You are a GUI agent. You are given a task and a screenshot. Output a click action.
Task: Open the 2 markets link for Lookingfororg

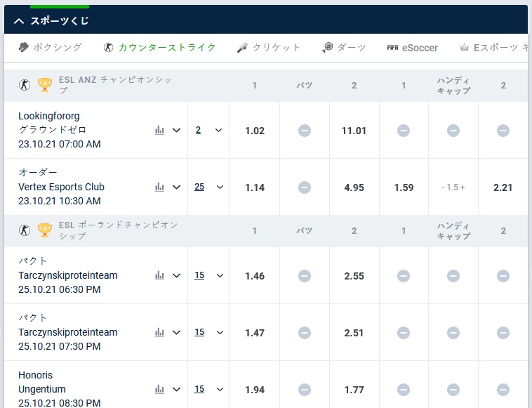click(x=198, y=130)
